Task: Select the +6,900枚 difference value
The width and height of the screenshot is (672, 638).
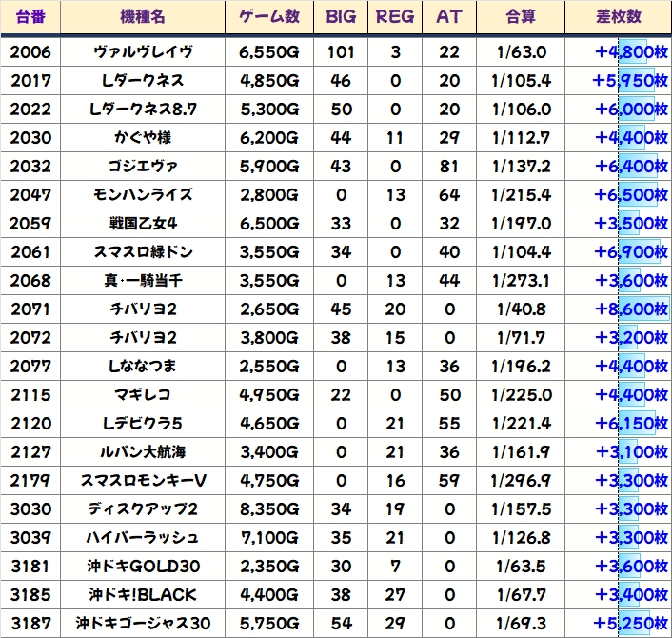Action: (x=631, y=252)
